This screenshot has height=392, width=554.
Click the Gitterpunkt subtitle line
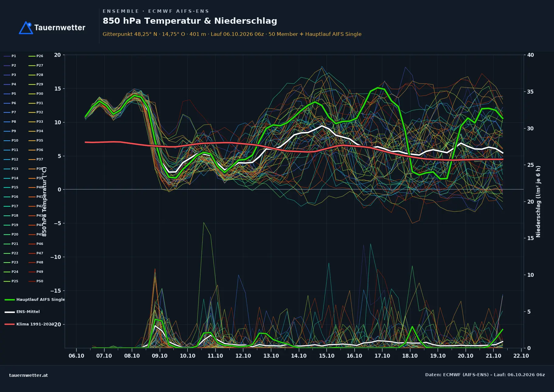pos(232,34)
